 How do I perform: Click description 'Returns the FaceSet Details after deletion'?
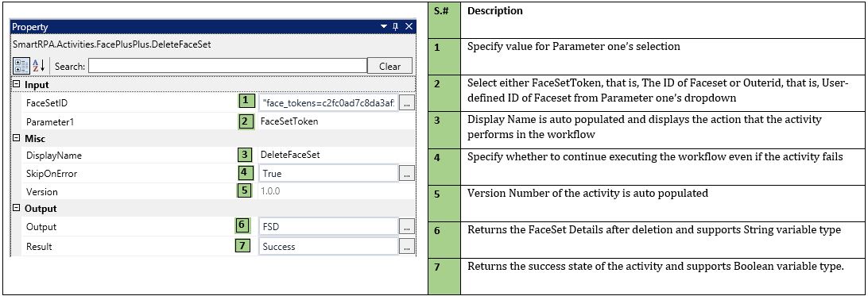click(653, 229)
